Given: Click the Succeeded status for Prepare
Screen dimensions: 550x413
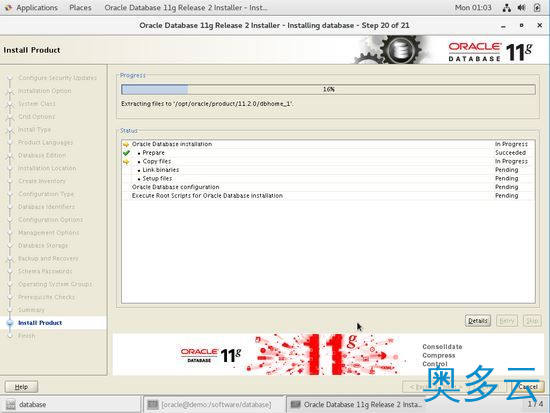Looking at the screenshot, I should [x=510, y=153].
